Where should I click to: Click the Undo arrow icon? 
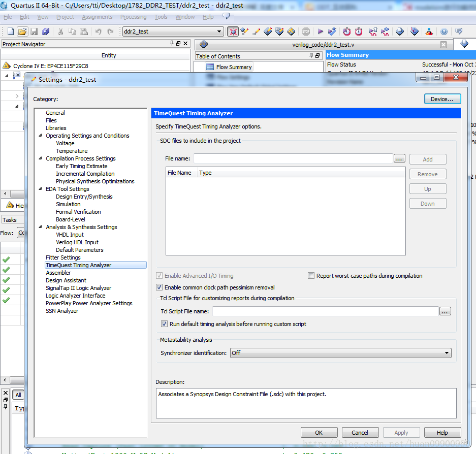tap(99, 31)
